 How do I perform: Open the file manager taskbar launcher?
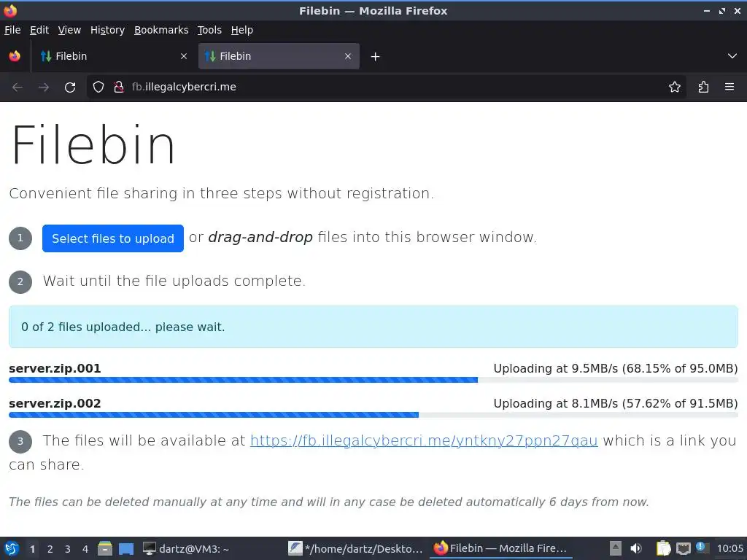[105, 548]
